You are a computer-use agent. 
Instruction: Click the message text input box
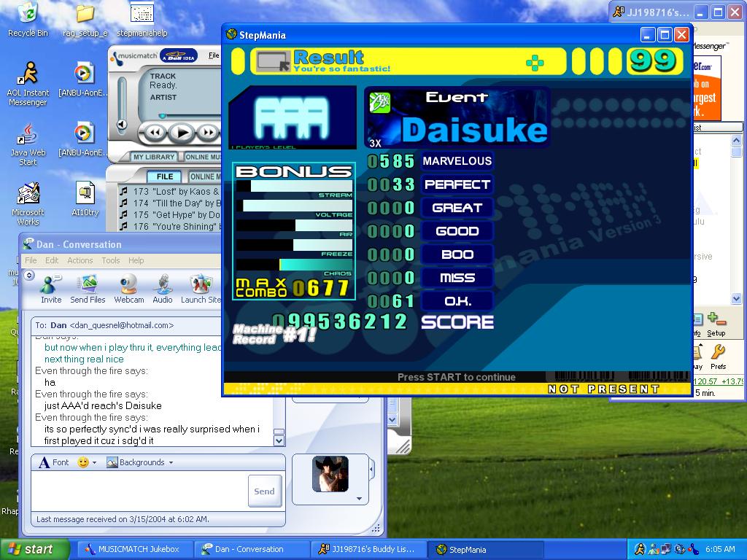coord(139,491)
